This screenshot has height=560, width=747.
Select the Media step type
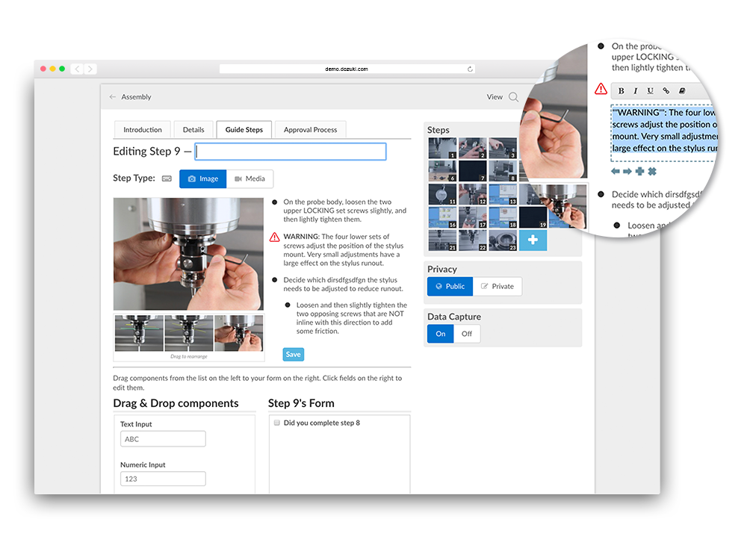(249, 179)
